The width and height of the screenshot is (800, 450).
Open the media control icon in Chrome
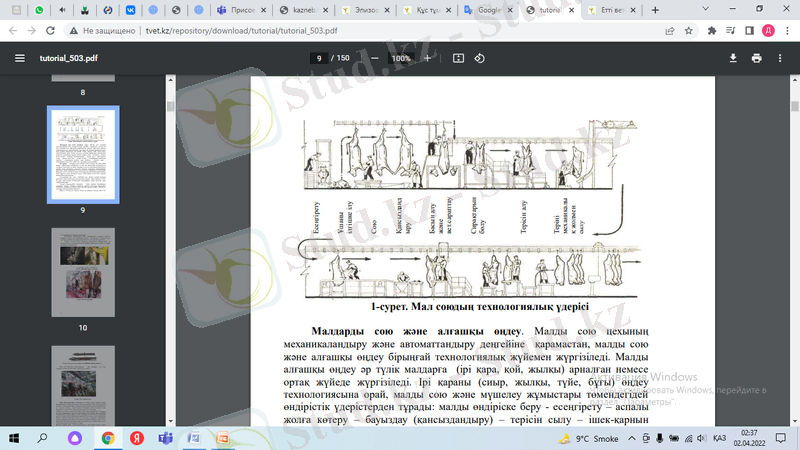coord(731,31)
